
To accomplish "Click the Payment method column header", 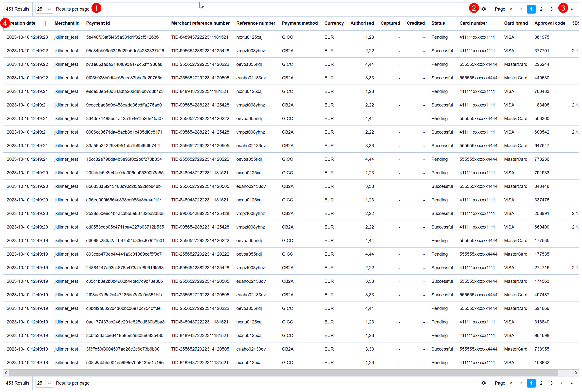I will [x=299, y=23].
